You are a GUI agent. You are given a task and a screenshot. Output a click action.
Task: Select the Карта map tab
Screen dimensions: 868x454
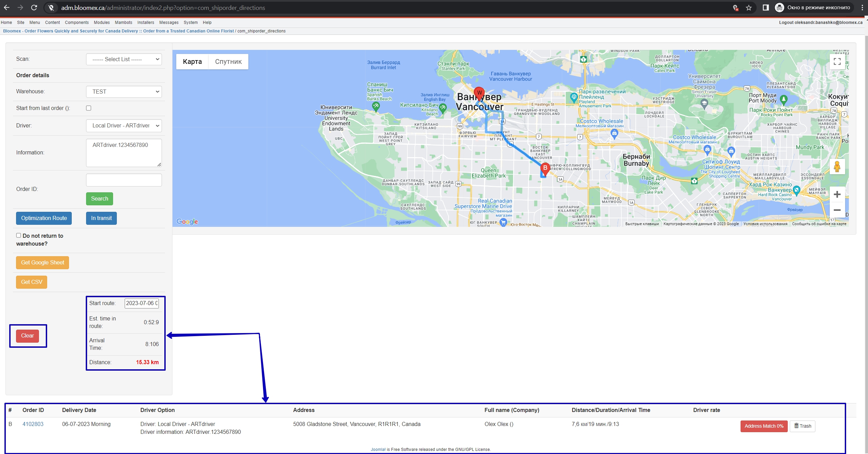[192, 61]
